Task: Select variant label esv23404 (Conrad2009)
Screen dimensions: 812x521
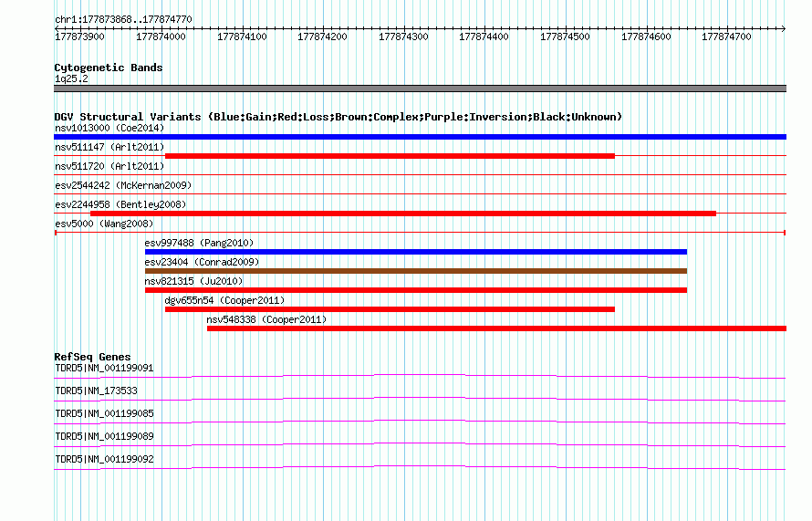Action: coord(202,262)
